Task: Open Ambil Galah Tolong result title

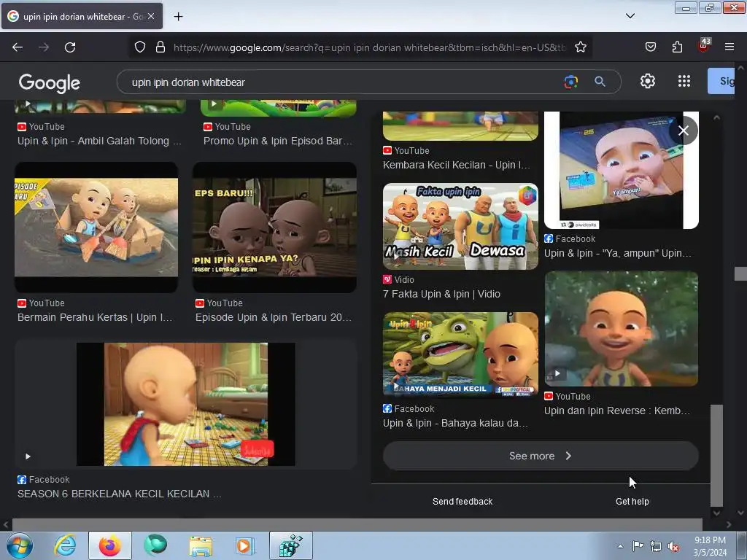Action: [99, 141]
